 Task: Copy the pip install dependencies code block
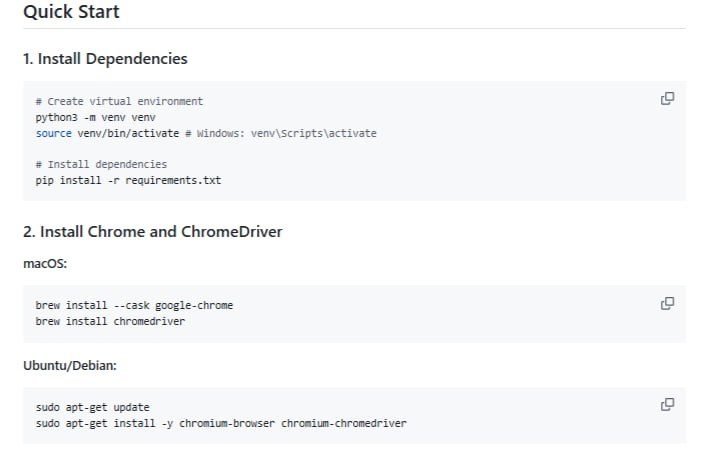(667, 99)
